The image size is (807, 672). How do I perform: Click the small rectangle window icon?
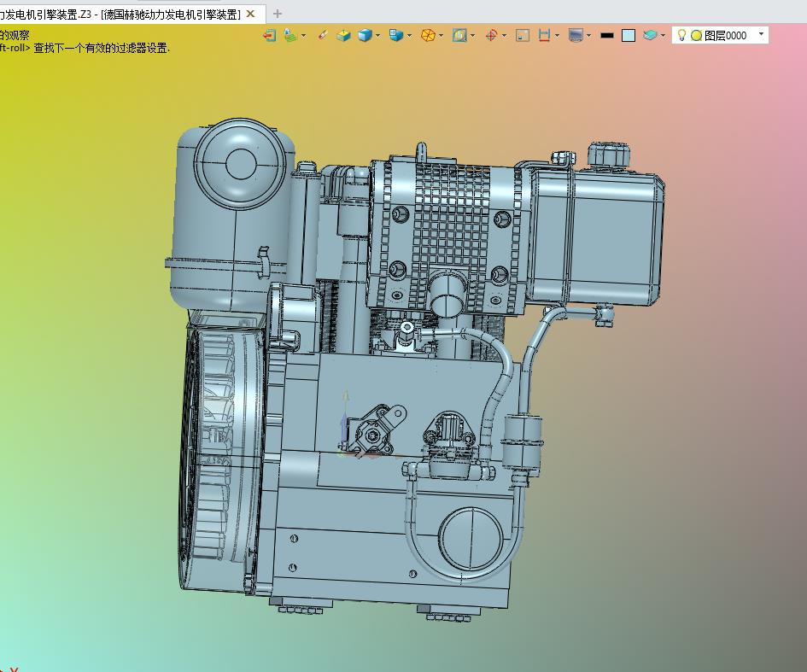click(523, 35)
